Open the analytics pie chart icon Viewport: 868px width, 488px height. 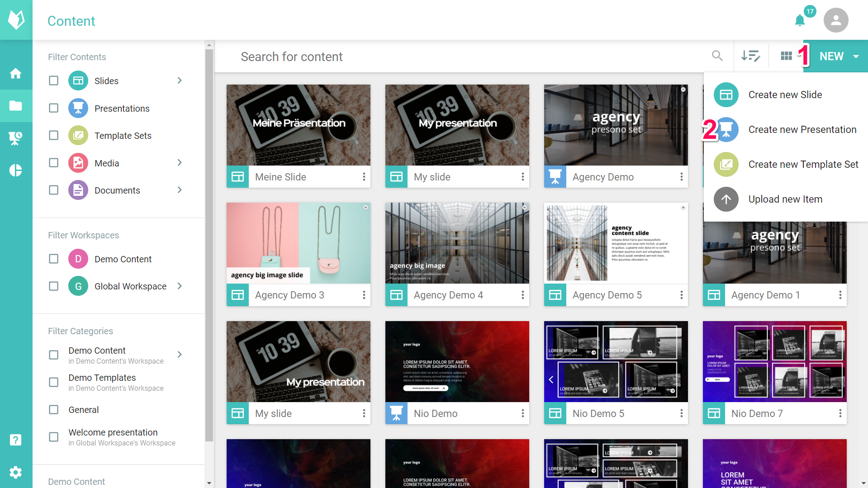(16, 170)
